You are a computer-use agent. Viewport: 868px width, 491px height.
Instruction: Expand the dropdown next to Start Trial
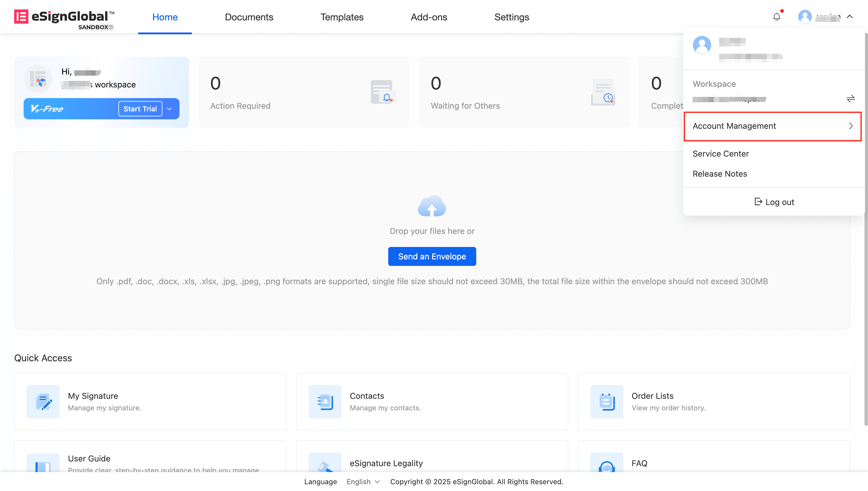[x=169, y=109]
